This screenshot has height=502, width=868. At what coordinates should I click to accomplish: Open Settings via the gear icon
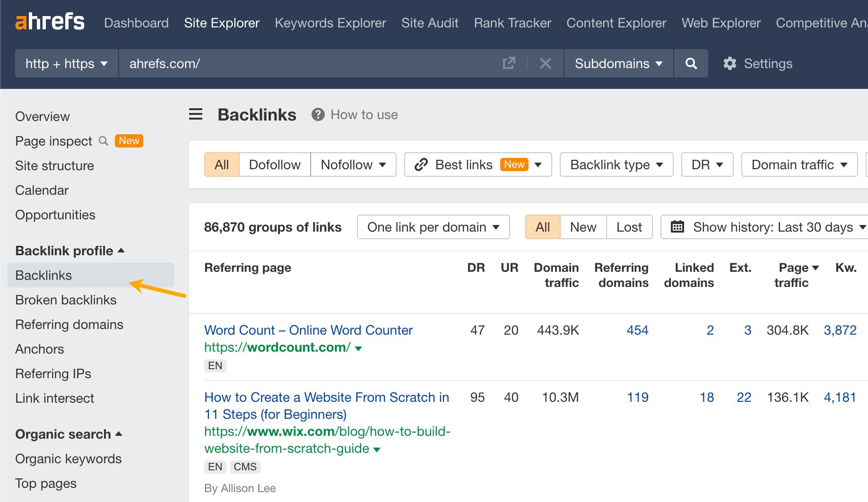[x=729, y=63]
